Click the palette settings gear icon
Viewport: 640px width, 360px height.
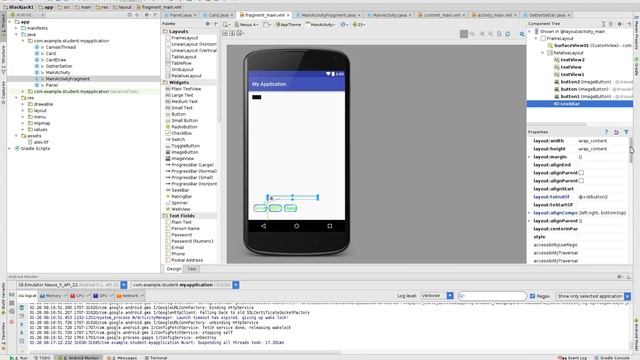(x=207, y=24)
